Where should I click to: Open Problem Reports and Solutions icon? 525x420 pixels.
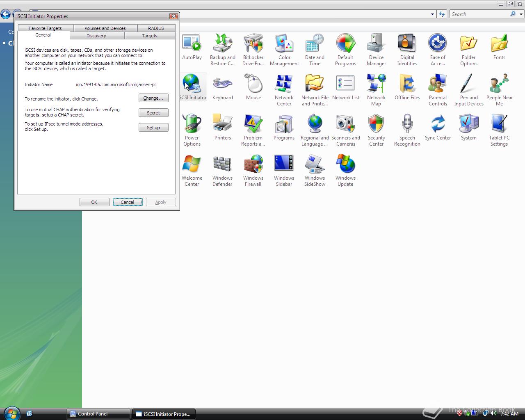pos(253,130)
